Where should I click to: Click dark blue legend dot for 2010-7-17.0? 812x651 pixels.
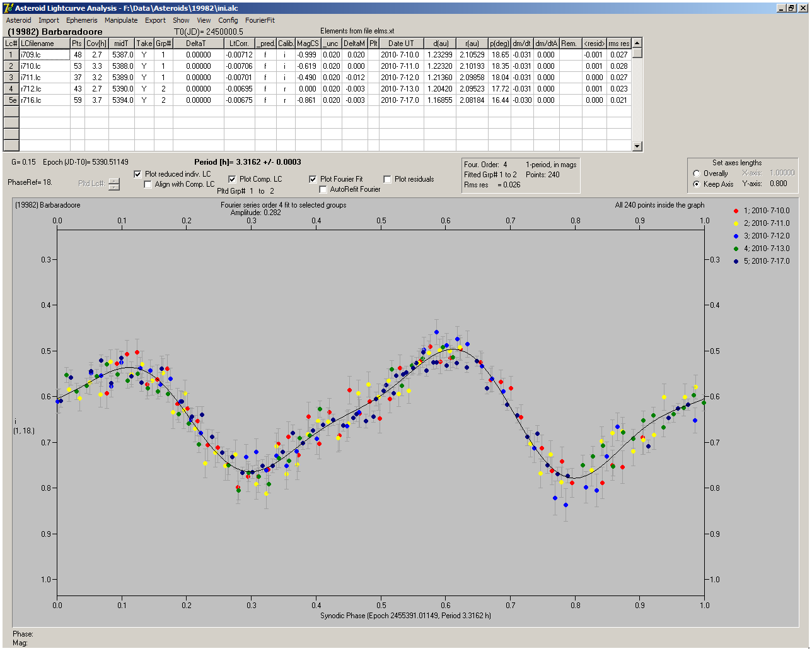coord(736,261)
